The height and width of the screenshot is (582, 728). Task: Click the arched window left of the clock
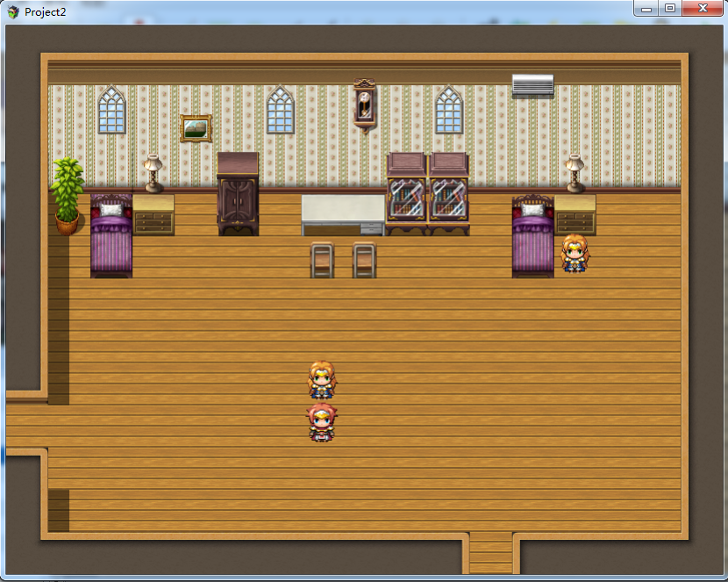click(281, 109)
